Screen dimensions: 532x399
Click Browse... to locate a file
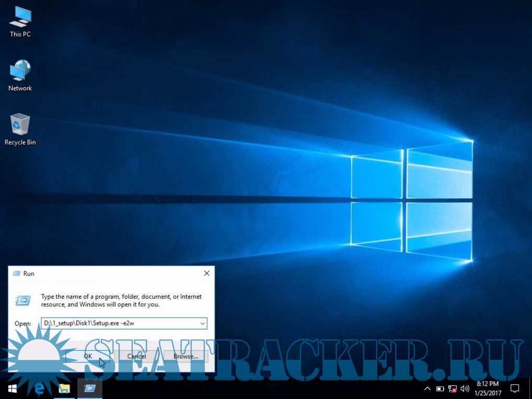(186, 356)
